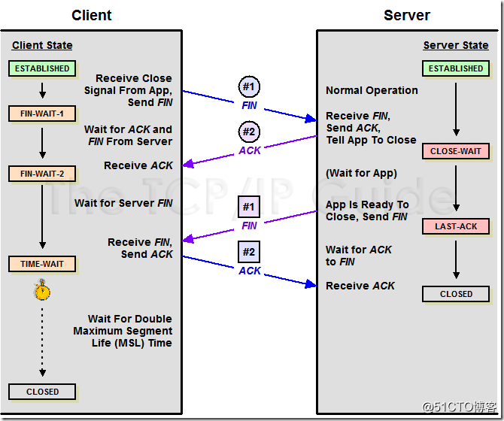Click 'Maximum Segment Life (MSL) Time' text
The image size is (504, 421).
tap(123, 337)
